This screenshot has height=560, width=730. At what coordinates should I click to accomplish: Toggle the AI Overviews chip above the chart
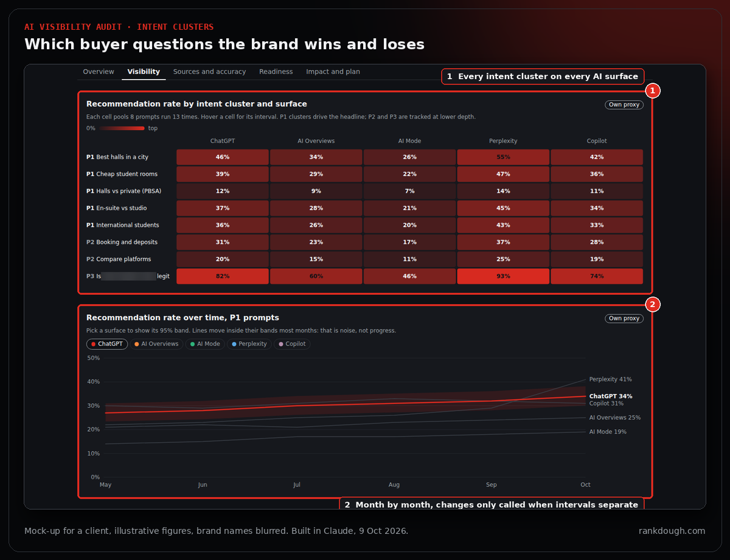click(x=156, y=344)
